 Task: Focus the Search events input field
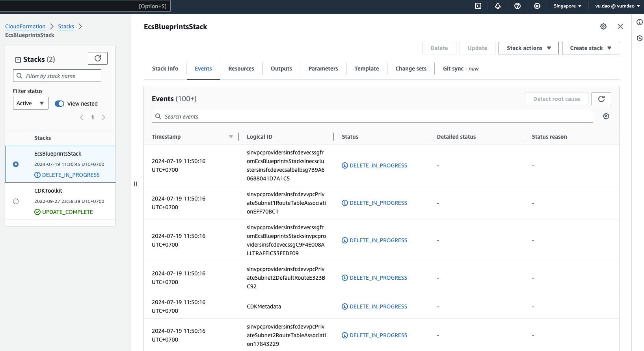(x=372, y=116)
